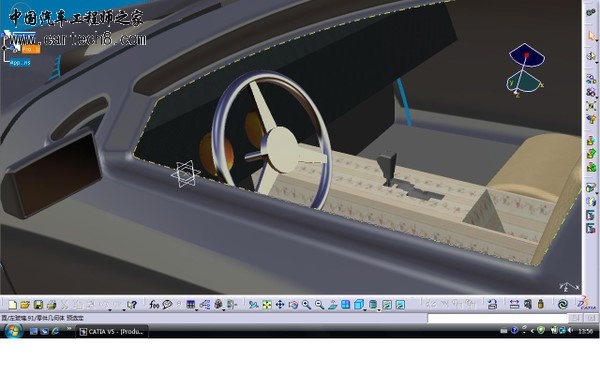Choose the Zoom In magnifier
Viewport: 600px width, 375px height.
(x=306, y=305)
